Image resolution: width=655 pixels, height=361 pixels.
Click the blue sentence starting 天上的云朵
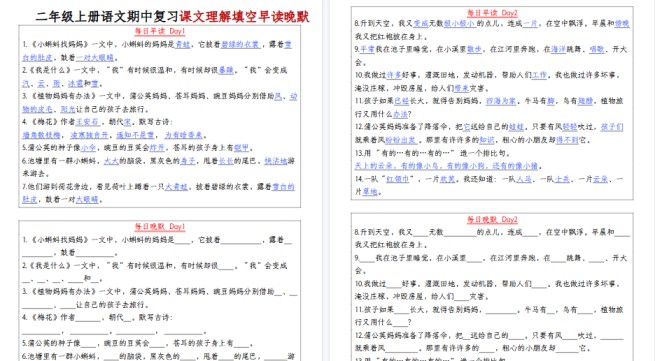click(446, 166)
